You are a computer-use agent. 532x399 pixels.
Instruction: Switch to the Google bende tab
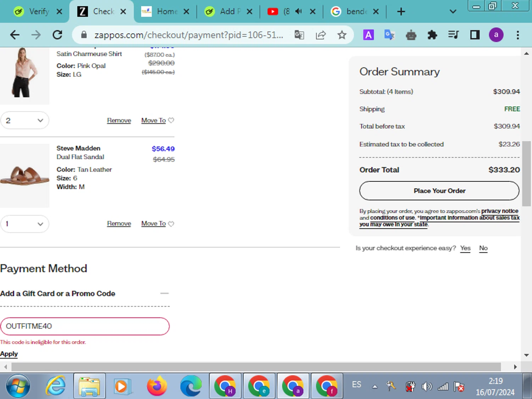[x=355, y=12]
